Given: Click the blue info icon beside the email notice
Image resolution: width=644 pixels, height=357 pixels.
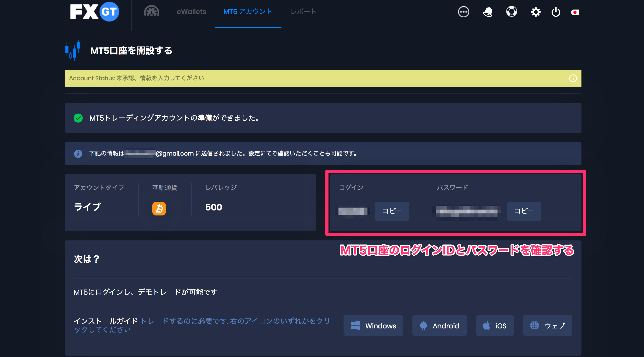Looking at the screenshot, I should [x=78, y=153].
